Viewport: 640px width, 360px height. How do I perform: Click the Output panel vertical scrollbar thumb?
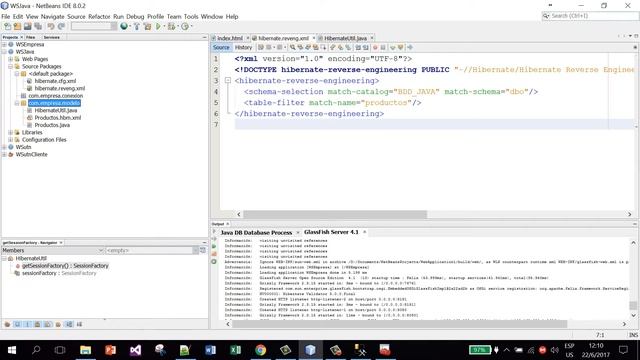tap(633, 305)
